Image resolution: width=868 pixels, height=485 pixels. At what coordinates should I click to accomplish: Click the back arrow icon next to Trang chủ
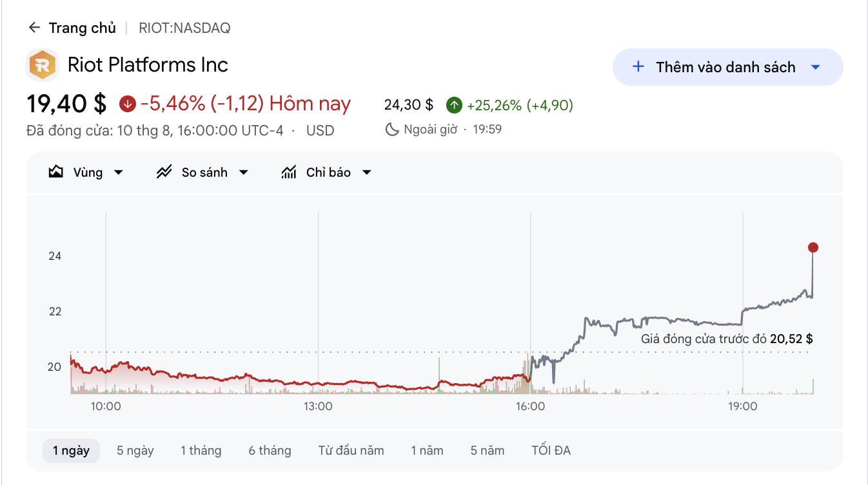coord(34,28)
